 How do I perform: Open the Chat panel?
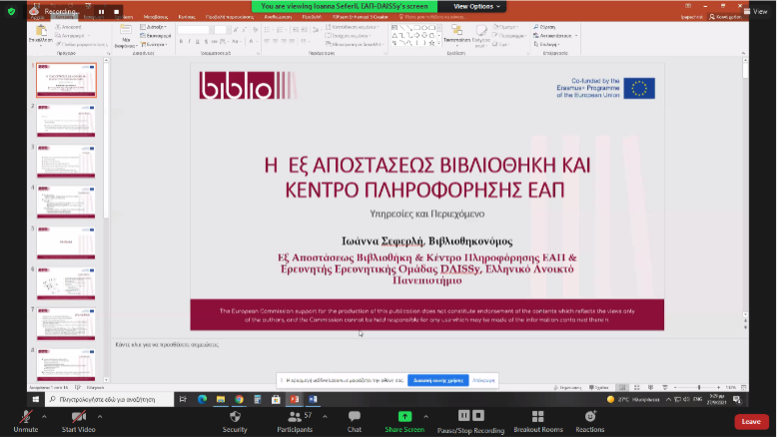(355, 423)
